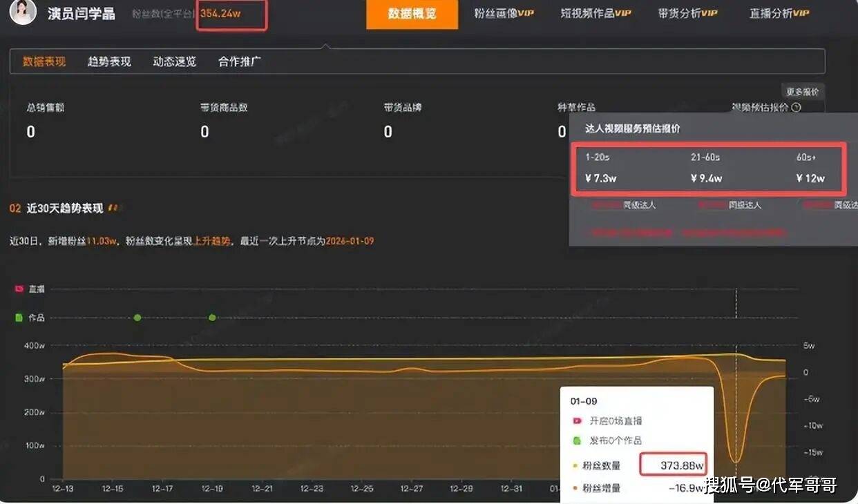Click the green 作品 marker near 12-19

tap(212, 318)
